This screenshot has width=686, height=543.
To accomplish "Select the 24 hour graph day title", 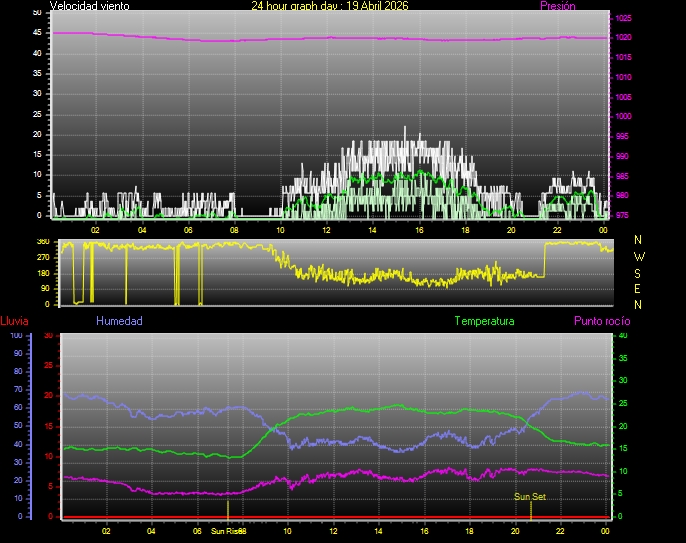I will (329, 6).
